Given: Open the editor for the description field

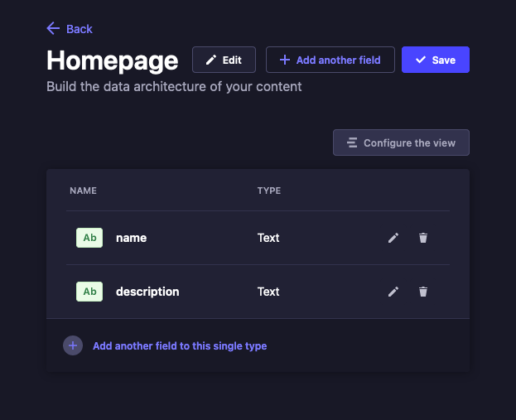Looking at the screenshot, I should click(x=393, y=292).
